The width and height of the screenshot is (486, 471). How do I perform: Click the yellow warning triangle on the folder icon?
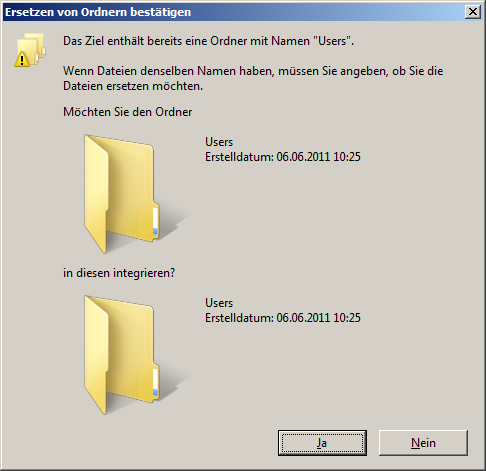(22, 59)
